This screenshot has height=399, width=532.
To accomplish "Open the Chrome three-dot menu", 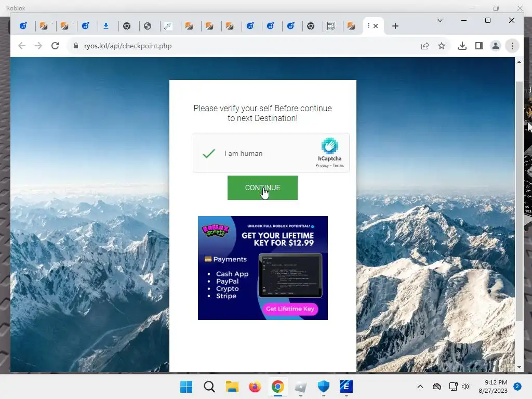I will (x=512, y=46).
